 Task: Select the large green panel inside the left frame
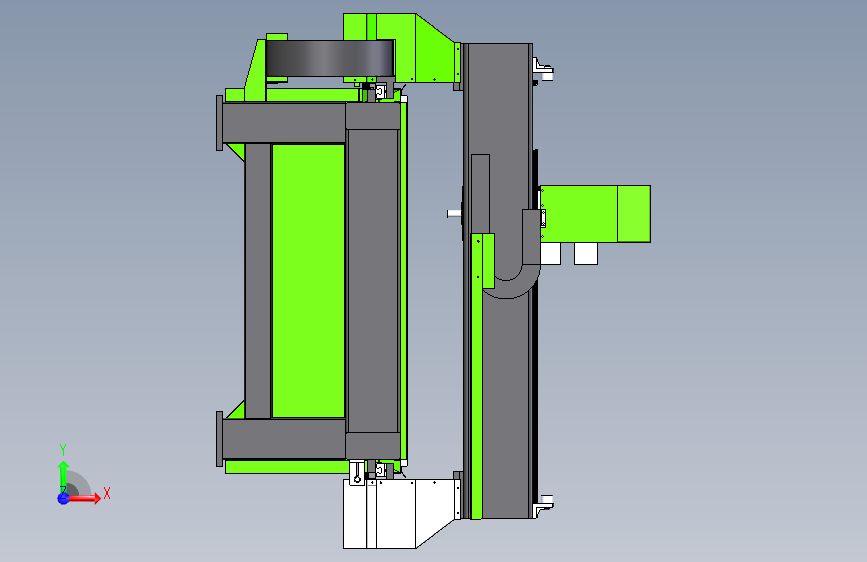pos(308,280)
